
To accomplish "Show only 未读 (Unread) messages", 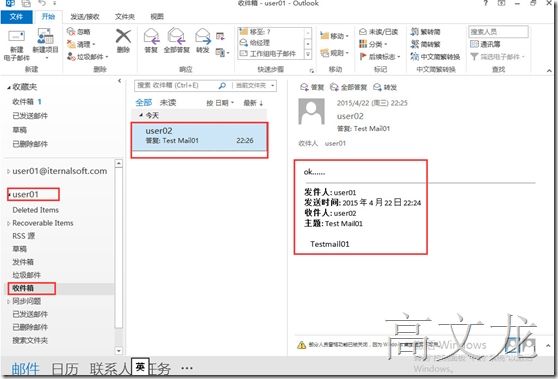I will 168,103.
